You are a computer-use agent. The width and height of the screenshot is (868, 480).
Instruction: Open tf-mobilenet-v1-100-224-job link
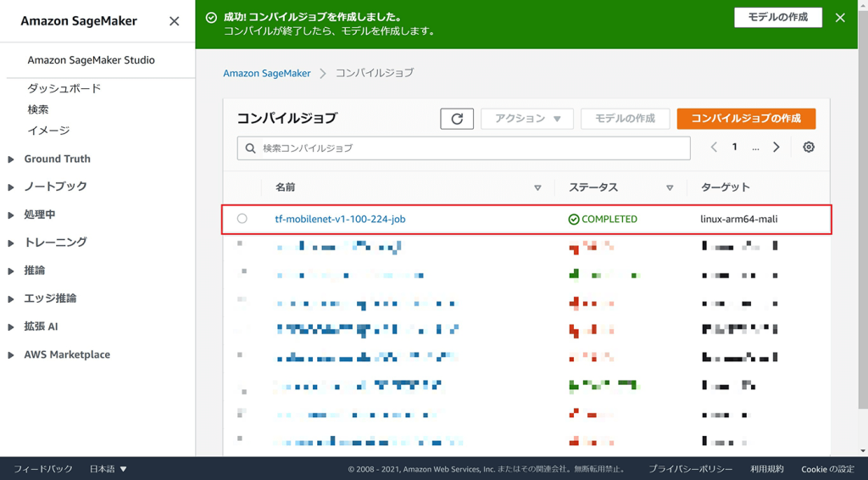[340, 220]
